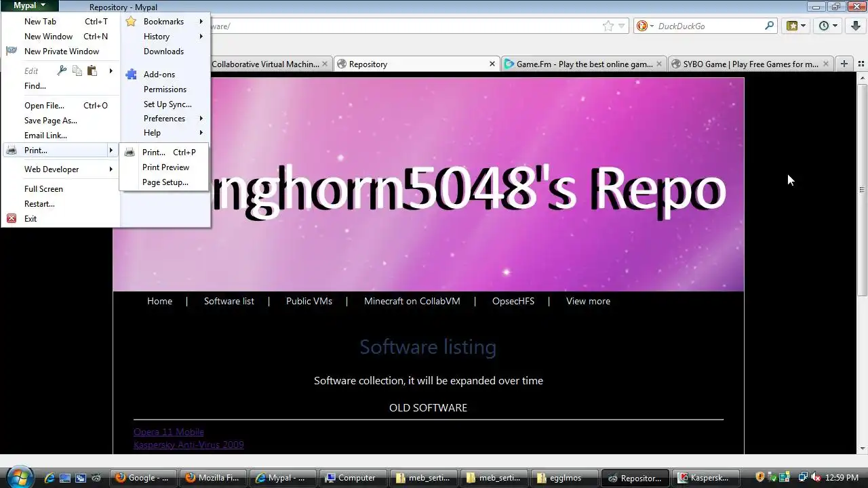Switch to the Collaborative Virtual Machine tab
The image size is (868, 488).
point(264,64)
